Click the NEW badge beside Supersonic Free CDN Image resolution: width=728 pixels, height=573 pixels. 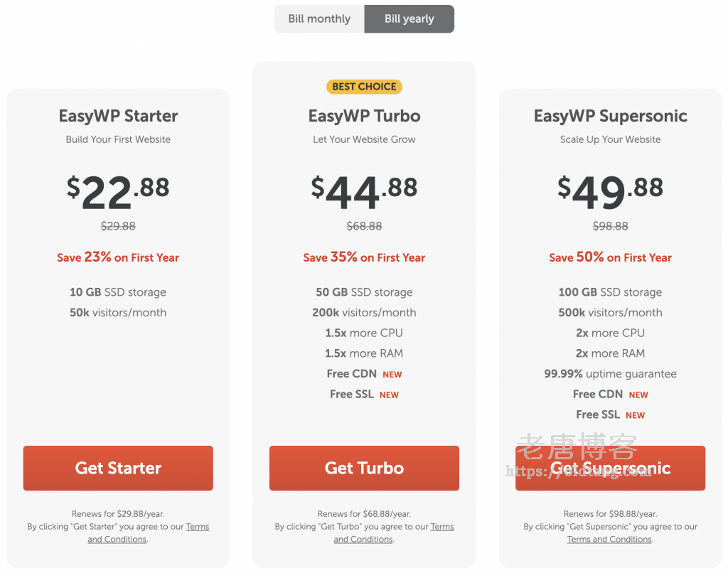638,395
